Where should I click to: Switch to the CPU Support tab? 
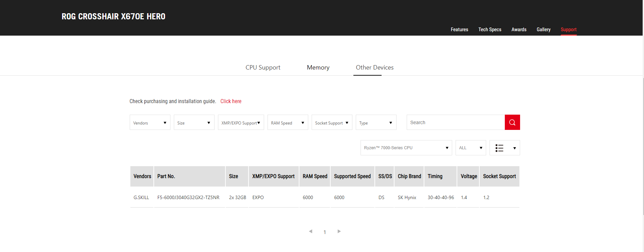[x=263, y=67]
